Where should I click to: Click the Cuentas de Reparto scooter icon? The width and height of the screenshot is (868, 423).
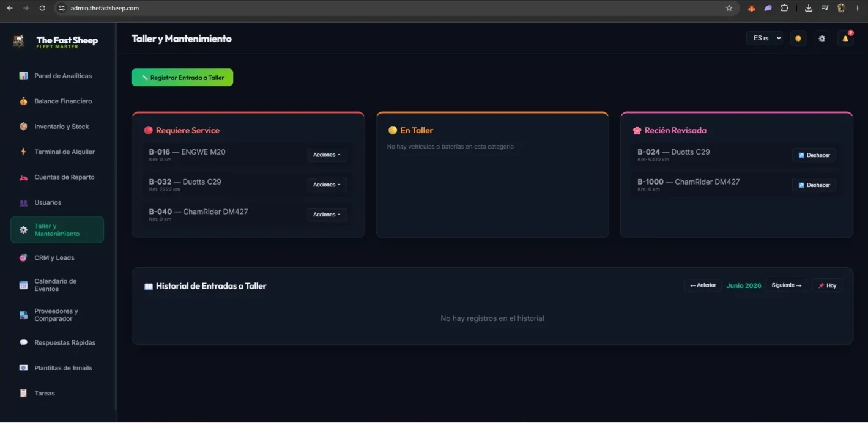(23, 177)
